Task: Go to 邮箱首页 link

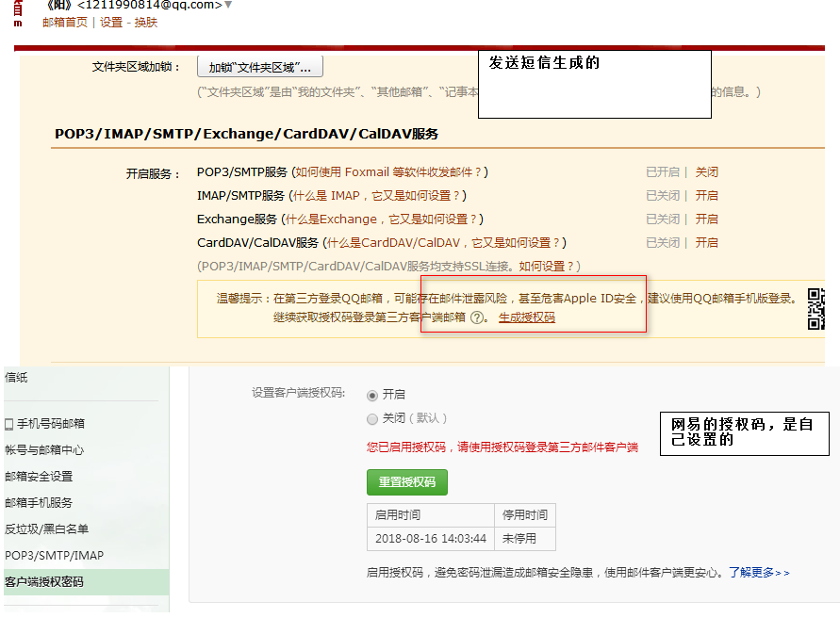Action: 65,23
